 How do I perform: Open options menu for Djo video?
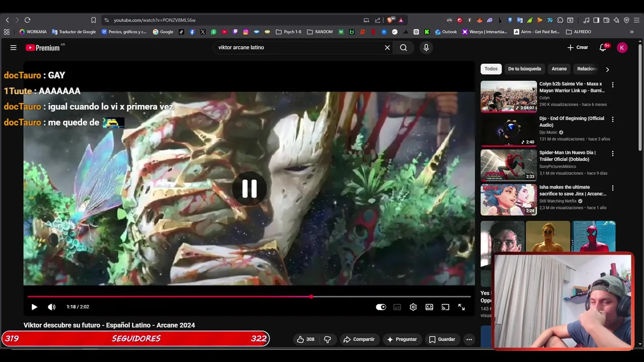[612, 119]
